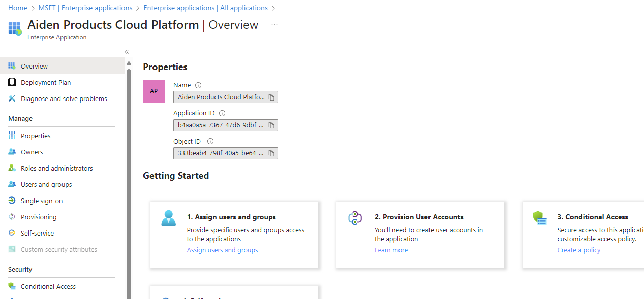
Task: Click the Conditional Access shield icon in sidebar
Action: click(x=12, y=286)
